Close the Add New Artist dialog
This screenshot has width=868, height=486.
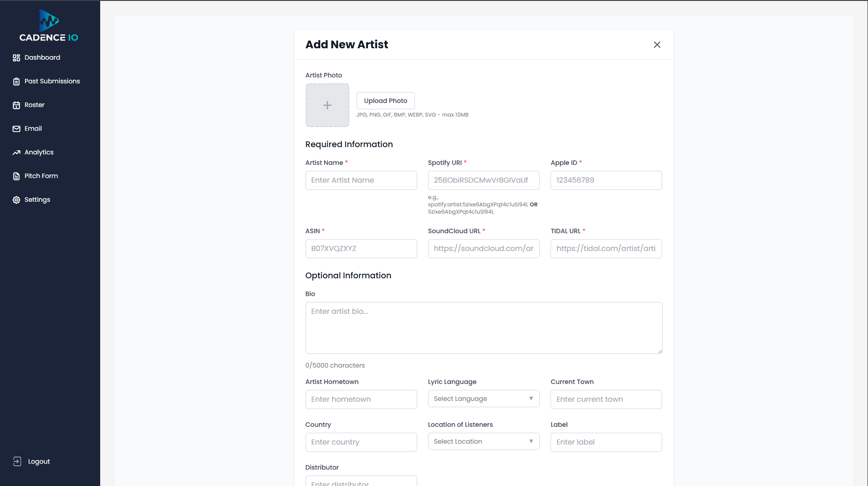pyautogui.click(x=657, y=45)
